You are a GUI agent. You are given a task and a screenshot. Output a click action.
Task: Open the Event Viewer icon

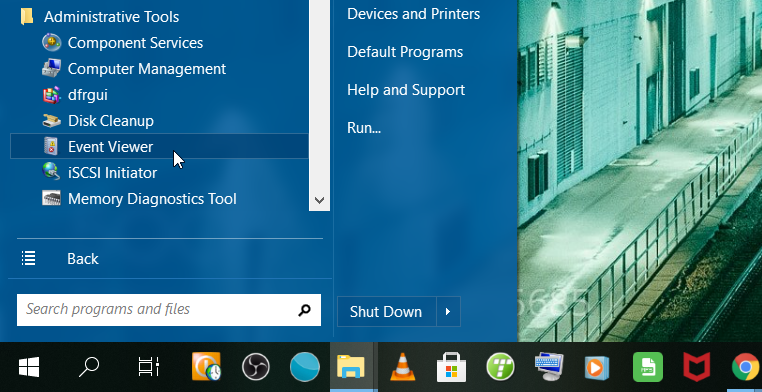coord(51,147)
